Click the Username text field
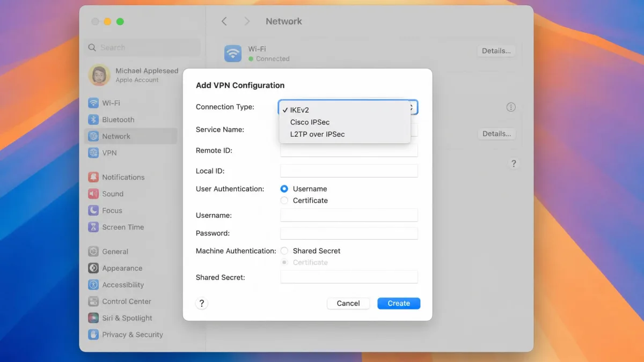This screenshot has height=362, width=644. point(349,215)
